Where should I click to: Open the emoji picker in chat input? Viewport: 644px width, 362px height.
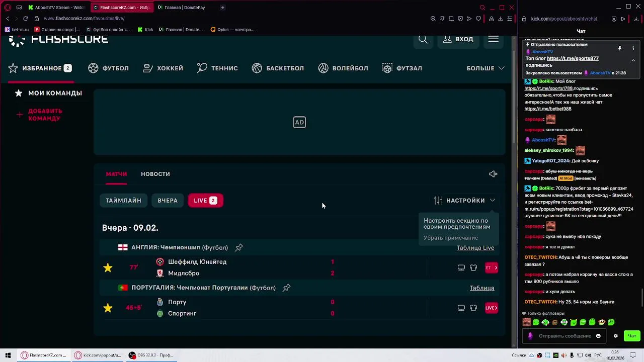(x=598, y=336)
